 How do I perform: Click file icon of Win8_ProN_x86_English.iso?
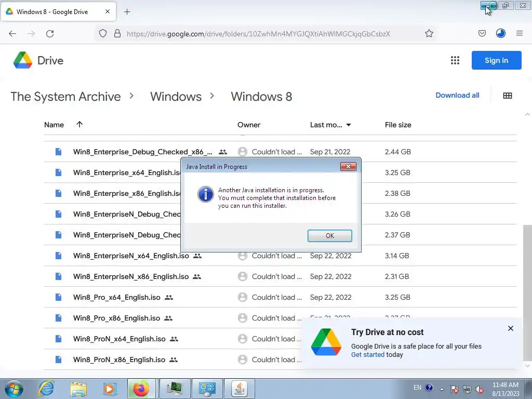(x=58, y=360)
